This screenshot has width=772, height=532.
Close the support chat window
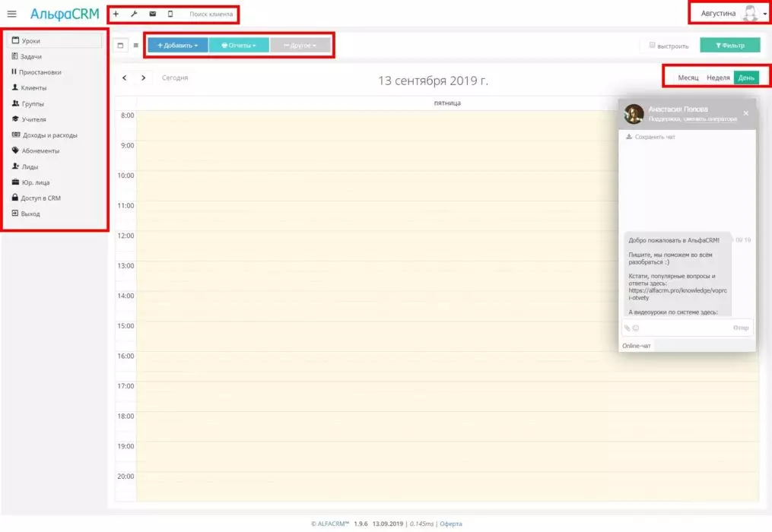pos(746,113)
